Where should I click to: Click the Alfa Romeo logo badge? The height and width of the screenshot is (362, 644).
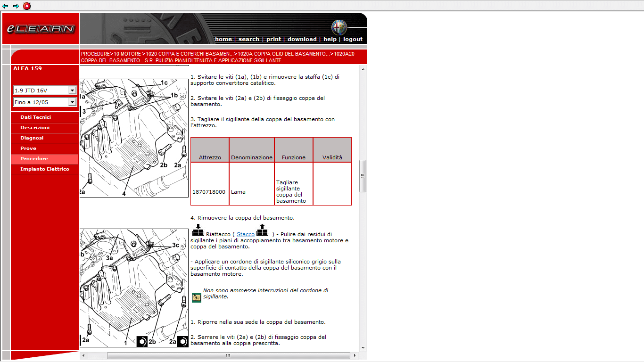point(339,27)
